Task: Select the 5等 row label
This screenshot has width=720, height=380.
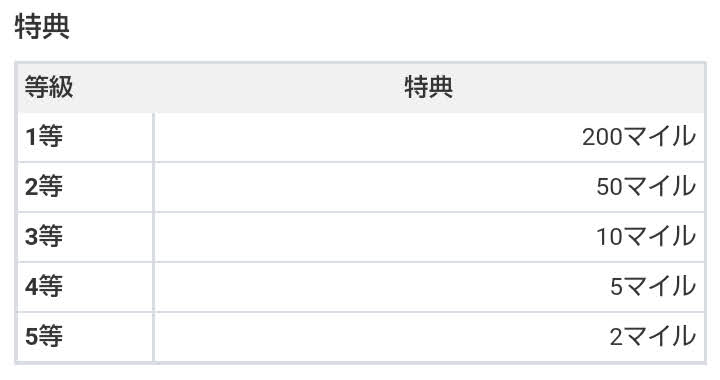Action: [x=44, y=337]
